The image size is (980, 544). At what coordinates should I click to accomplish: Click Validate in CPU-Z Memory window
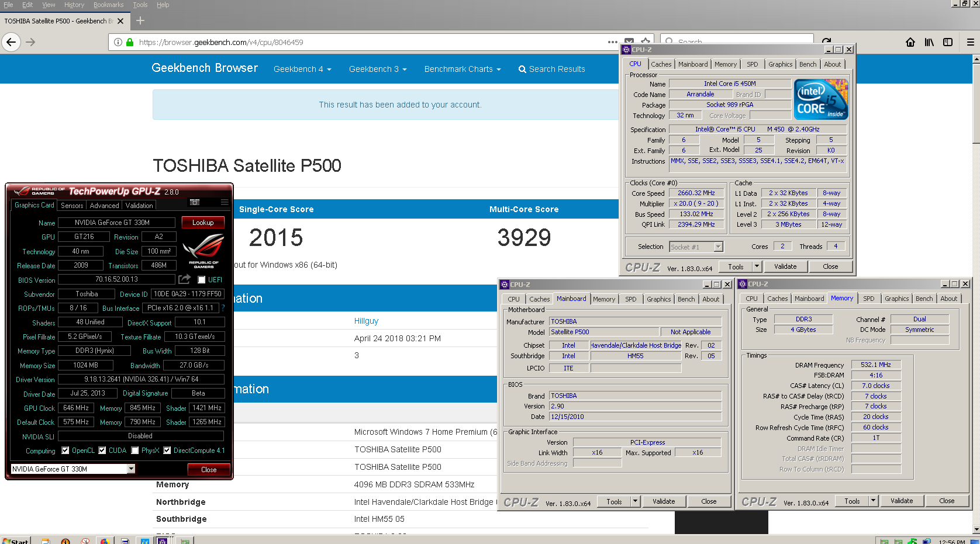(902, 501)
